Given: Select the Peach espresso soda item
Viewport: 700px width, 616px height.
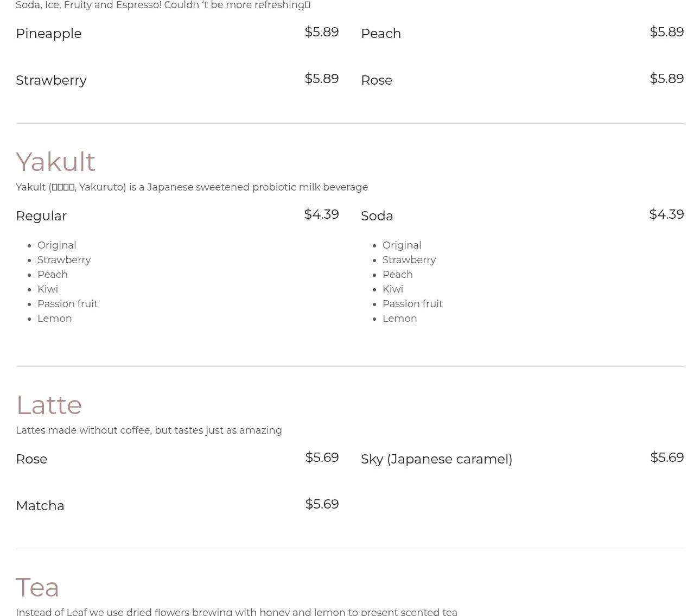Looking at the screenshot, I should [380, 34].
